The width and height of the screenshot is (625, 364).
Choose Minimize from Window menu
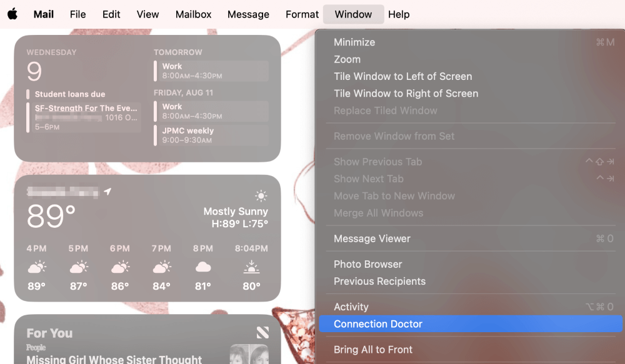pyautogui.click(x=471, y=42)
